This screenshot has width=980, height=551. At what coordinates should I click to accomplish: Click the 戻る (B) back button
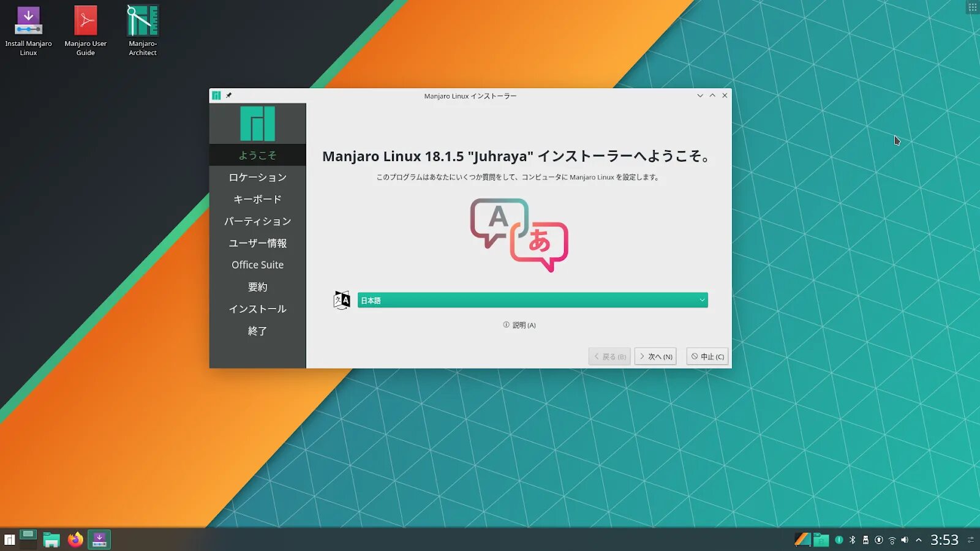pos(609,356)
